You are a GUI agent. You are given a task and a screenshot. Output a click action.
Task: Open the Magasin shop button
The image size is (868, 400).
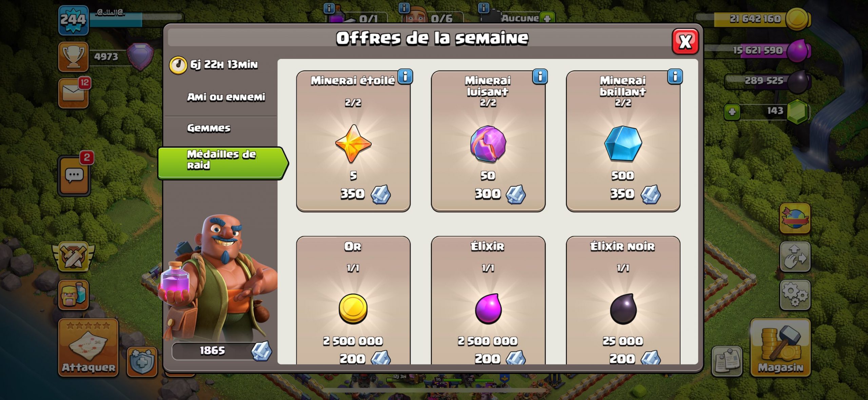tap(781, 348)
